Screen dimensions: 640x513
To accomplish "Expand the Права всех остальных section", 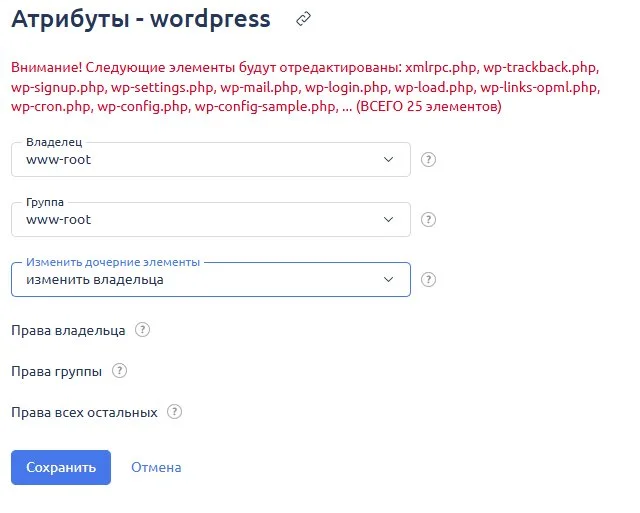I will pyautogui.click(x=84, y=413).
